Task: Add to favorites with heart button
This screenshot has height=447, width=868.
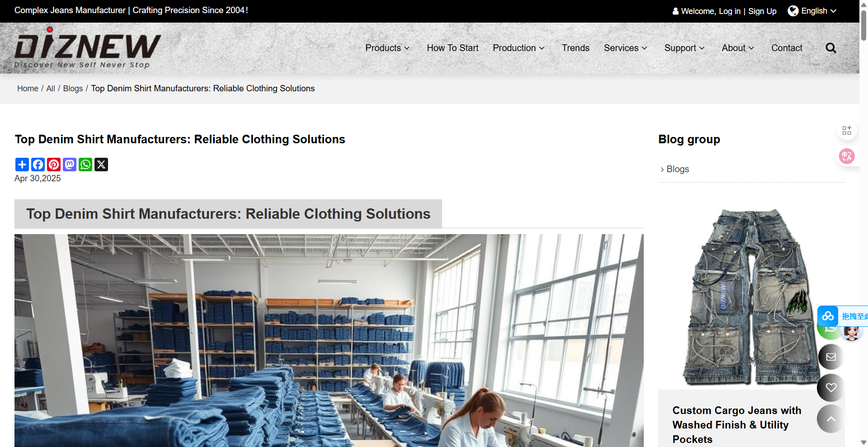Action: tap(831, 388)
